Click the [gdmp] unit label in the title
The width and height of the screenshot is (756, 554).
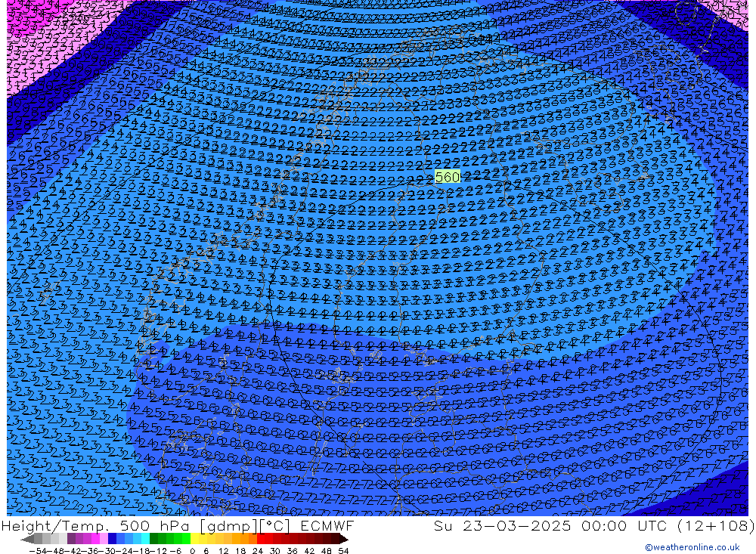coord(229,525)
